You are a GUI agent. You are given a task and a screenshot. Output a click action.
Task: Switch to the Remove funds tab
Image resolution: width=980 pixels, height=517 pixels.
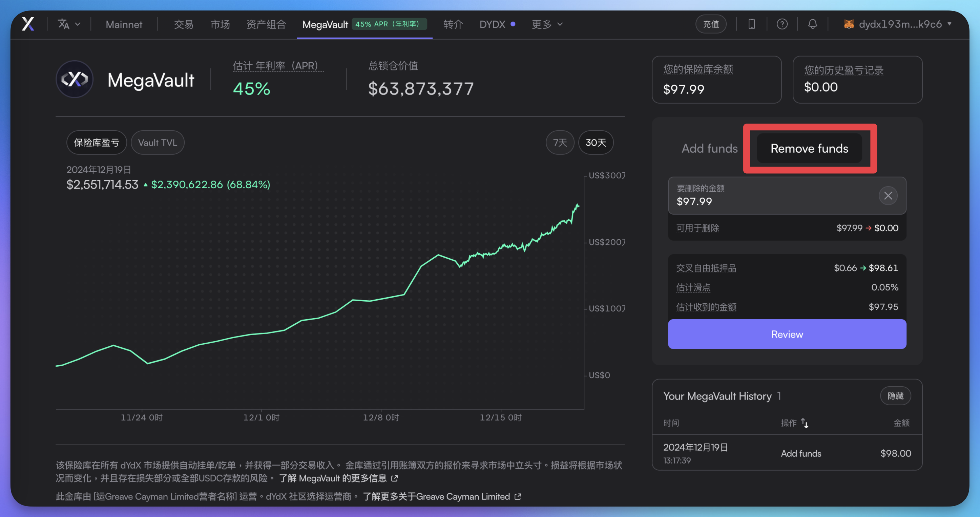coord(809,148)
